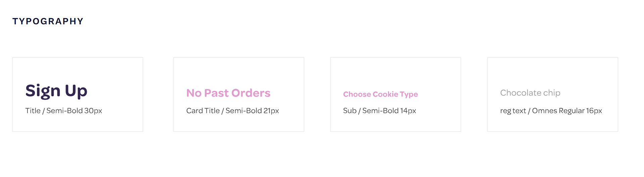The image size is (644, 177).
Task: Click the Sign Up title text
Action: pyautogui.click(x=56, y=91)
